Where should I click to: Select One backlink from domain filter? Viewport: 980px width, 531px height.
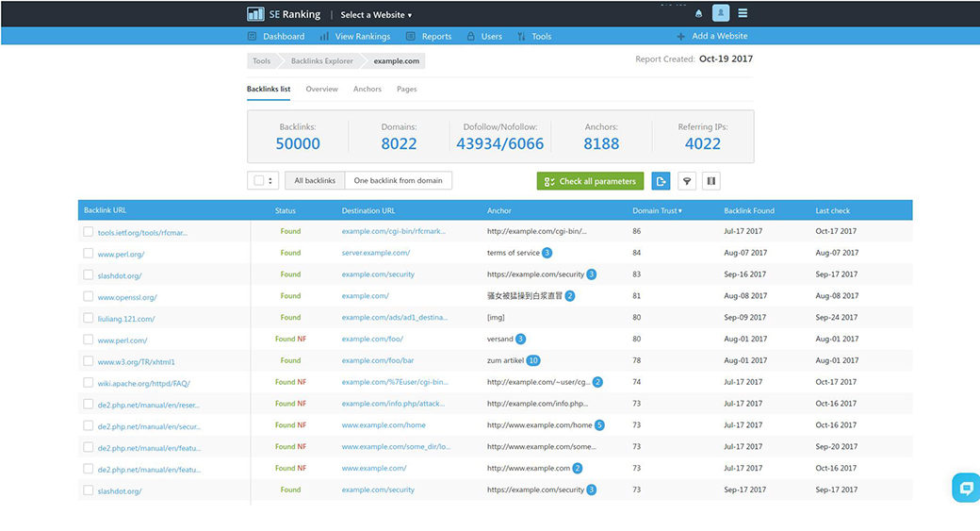point(398,180)
